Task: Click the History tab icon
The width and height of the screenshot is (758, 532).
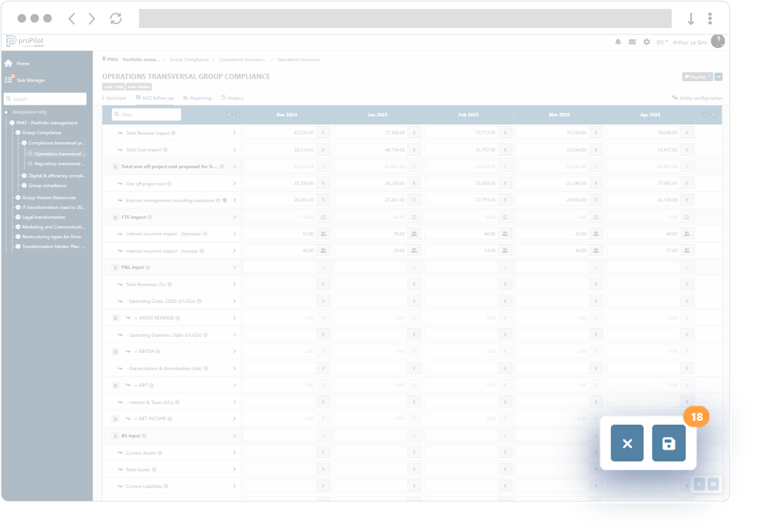Action: coord(223,97)
